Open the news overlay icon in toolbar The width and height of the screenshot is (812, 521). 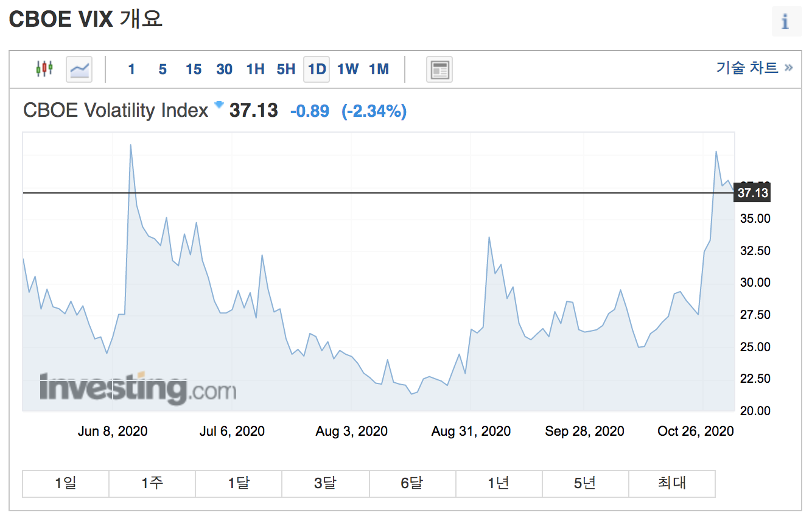(x=439, y=69)
